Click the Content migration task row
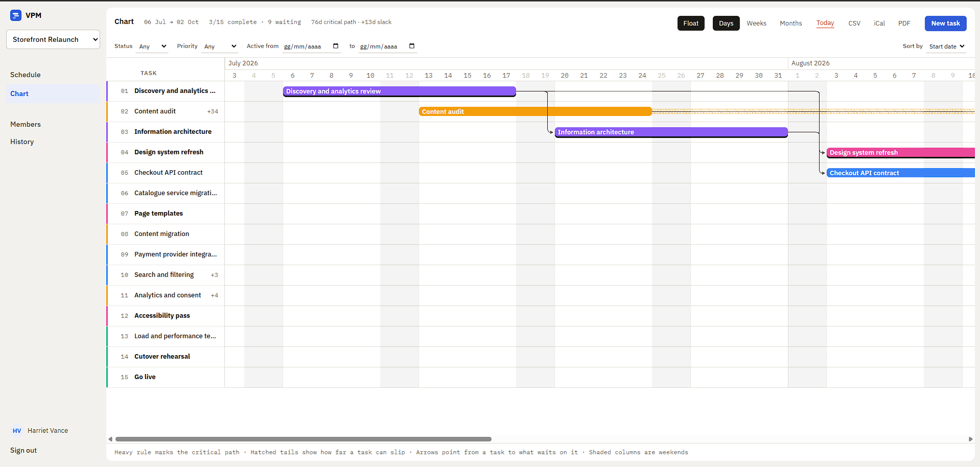 (x=166, y=234)
